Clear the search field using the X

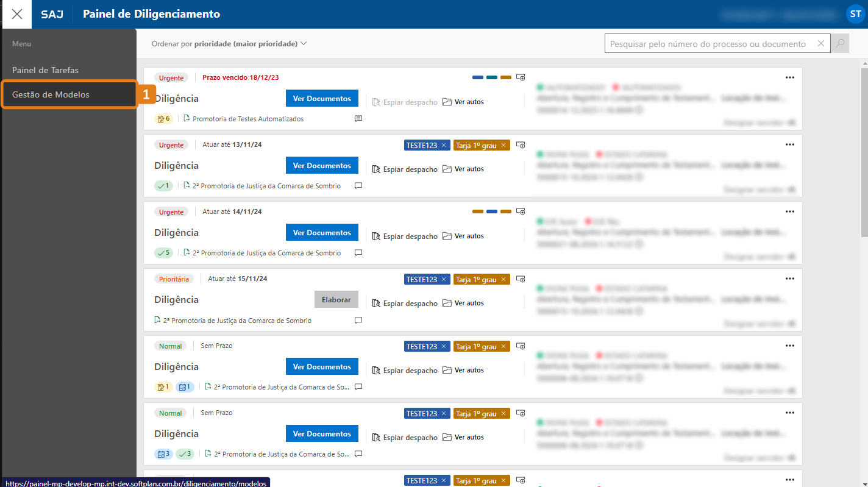click(820, 43)
